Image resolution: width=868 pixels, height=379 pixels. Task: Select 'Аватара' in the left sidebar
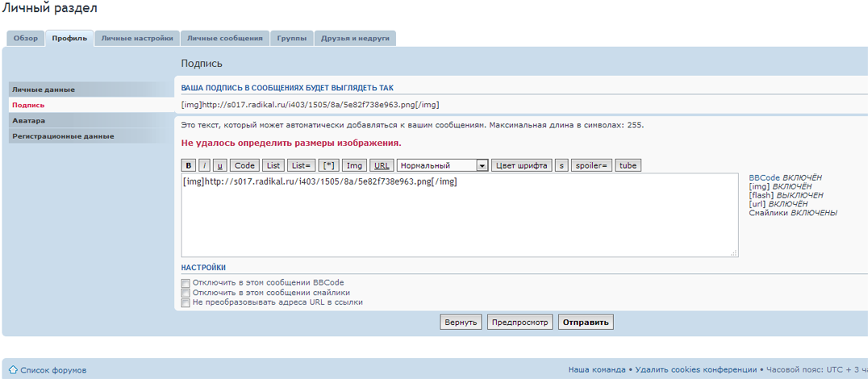pos(29,120)
